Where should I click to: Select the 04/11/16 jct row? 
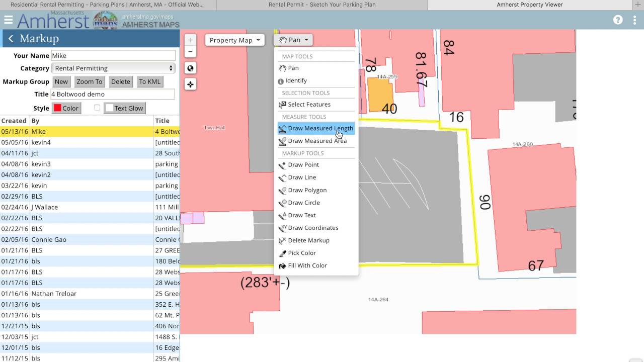point(90,153)
